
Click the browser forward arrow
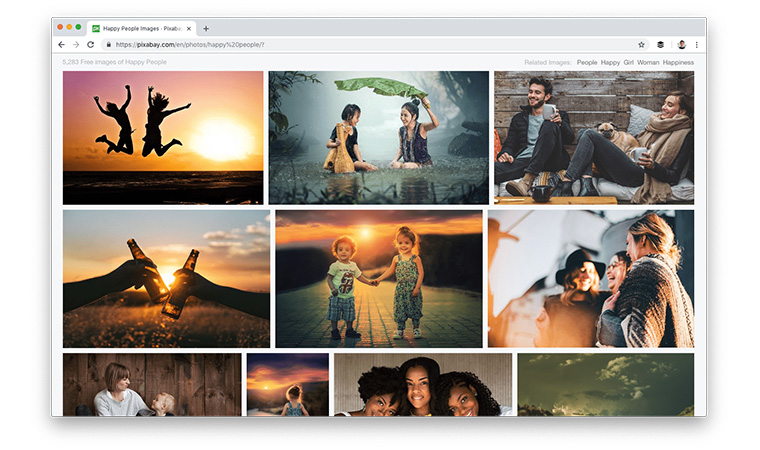[x=76, y=45]
